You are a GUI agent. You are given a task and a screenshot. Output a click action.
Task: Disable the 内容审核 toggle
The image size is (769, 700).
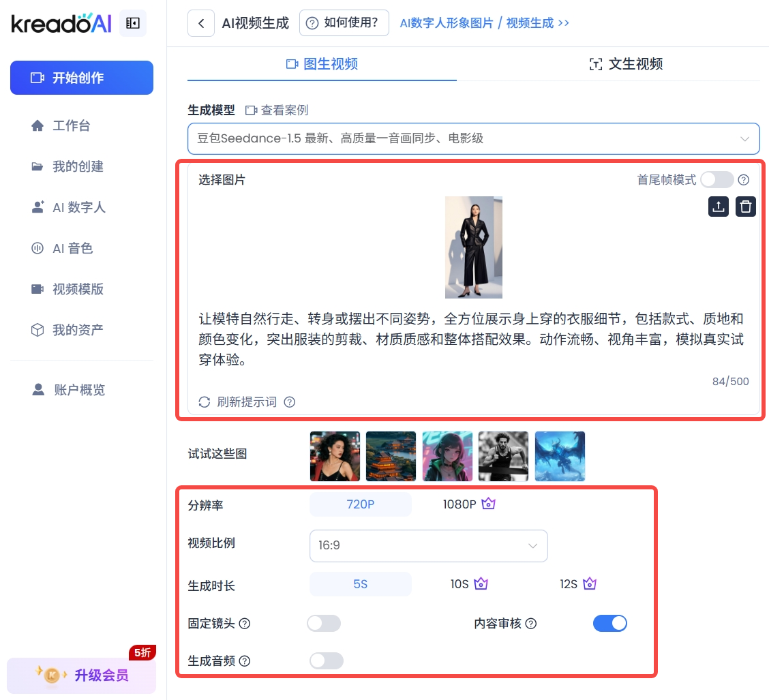tap(610, 624)
